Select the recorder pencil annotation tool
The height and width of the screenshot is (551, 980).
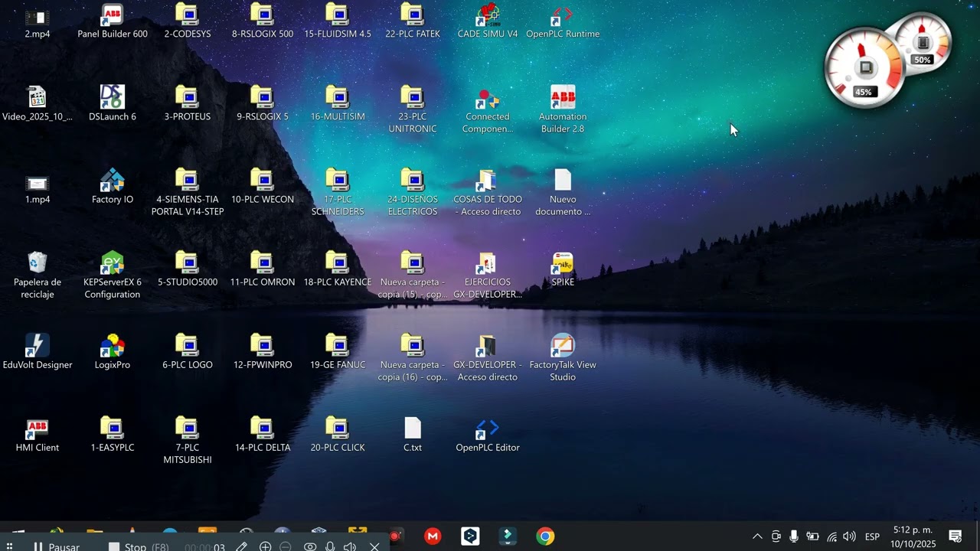[x=241, y=546]
